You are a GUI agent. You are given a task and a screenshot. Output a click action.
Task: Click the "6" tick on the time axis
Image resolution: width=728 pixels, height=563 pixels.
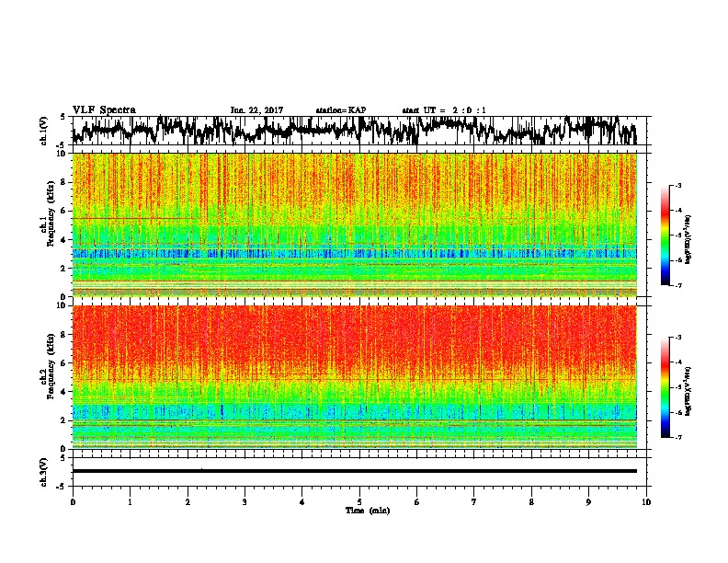pyautogui.click(x=417, y=502)
